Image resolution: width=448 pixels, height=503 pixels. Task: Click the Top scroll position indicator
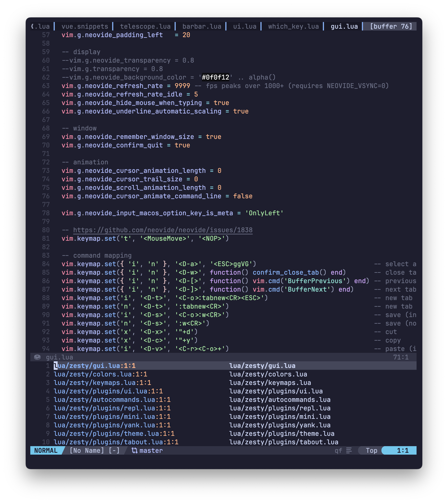[371, 450]
